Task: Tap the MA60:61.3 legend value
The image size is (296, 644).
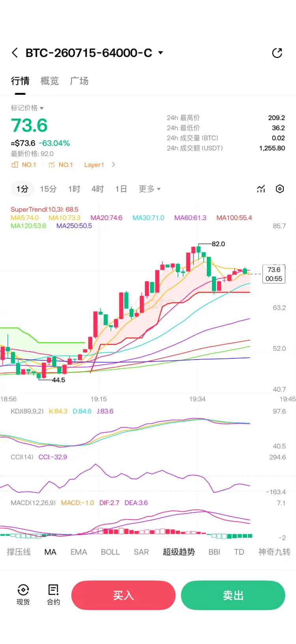Action: click(x=190, y=218)
